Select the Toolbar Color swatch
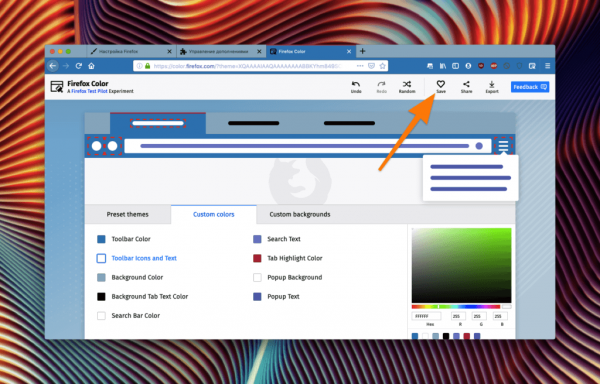This screenshot has width=600, height=384. click(x=101, y=239)
